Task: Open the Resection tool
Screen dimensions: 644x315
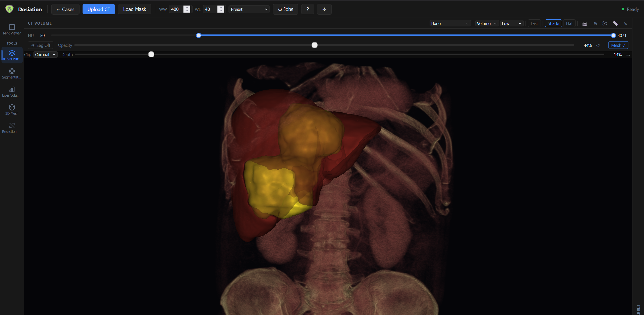Action: 12,128
